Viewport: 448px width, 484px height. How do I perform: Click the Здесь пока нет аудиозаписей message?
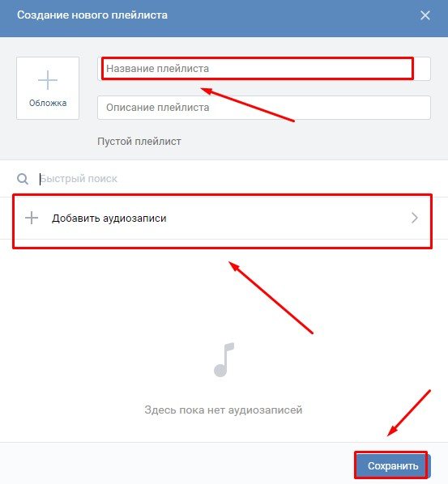coord(224,410)
